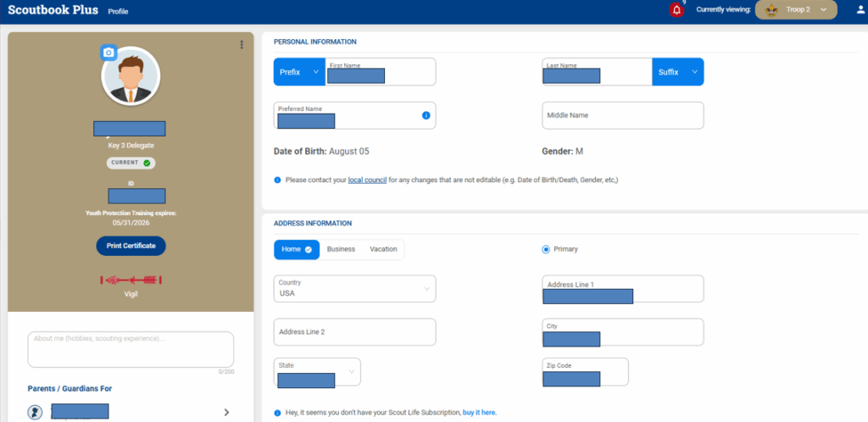The width and height of the screenshot is (868, 422).
Task: Click the Print Certificate button
Action: [131, 246]
